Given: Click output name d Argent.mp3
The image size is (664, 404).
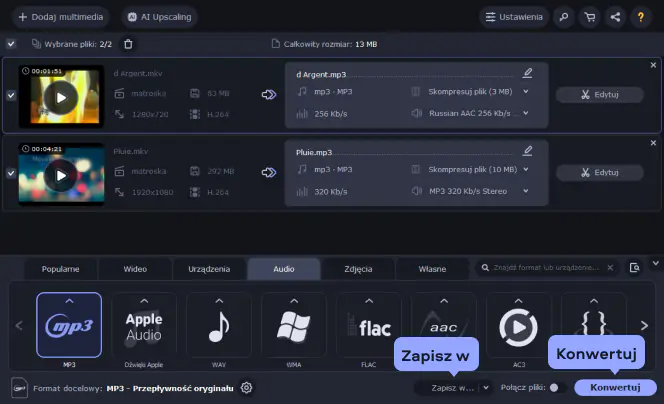Looking at the screenshot, I should pos(321,75).
